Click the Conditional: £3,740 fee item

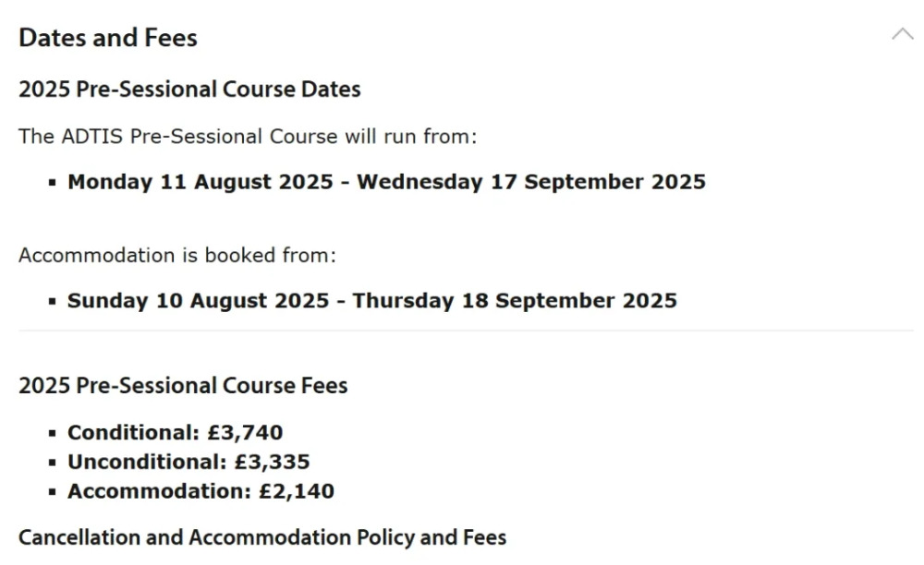click(175, 433)
